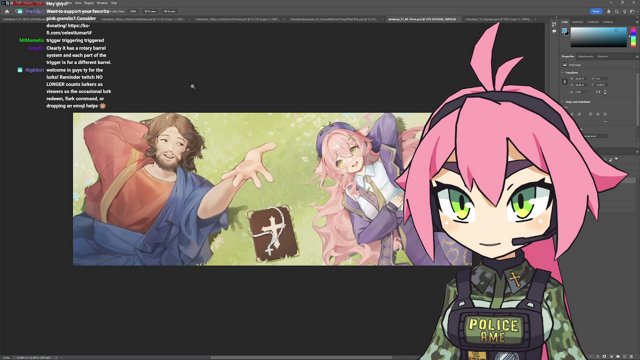The image size is (640, 360).
Task: Click the green MrMemetic chat username
Action: pos(31,40)
